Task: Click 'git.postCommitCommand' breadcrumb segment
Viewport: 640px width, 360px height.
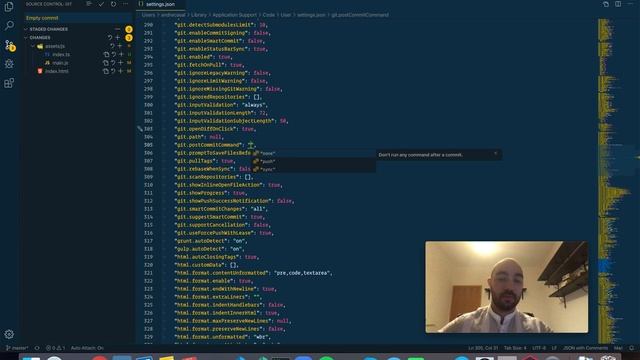Action: (360, 15)
